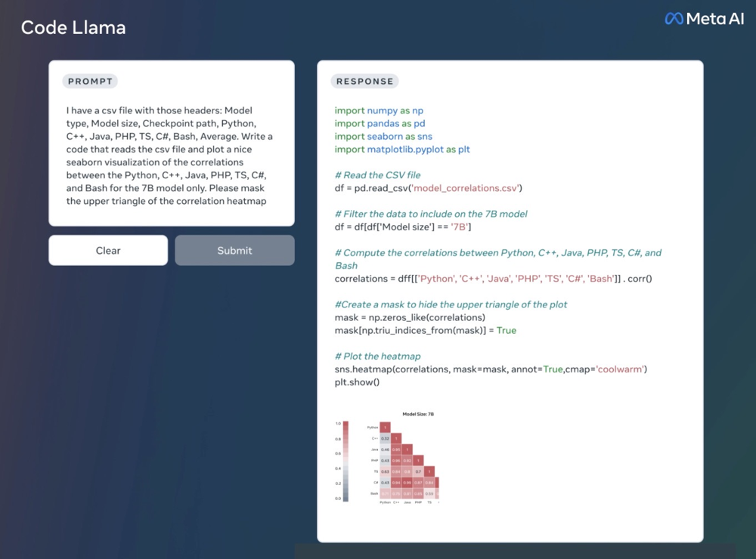Screen dimensions: 756x559
Task: Click the Meta AI wordmark text
Action: click(715, 19)
